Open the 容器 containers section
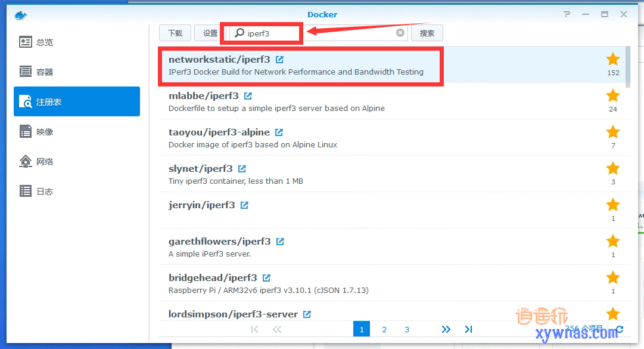The height and width of the screenshot is (349, 644). point(77,72)
